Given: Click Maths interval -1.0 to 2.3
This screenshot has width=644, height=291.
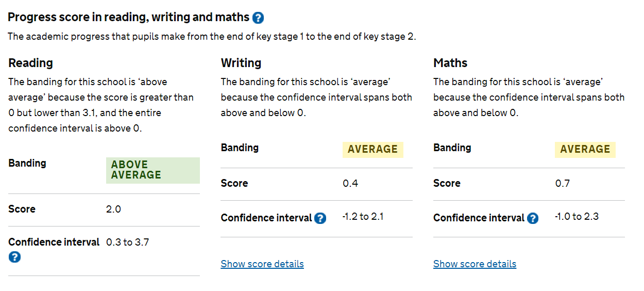Looking at the screenshot, I should point(577,216).
